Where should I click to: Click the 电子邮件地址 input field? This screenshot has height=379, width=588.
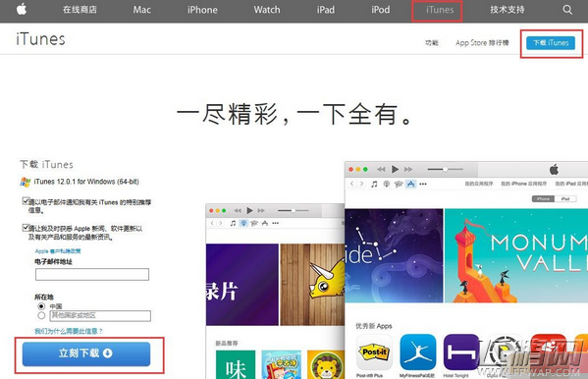click(92, 274)
